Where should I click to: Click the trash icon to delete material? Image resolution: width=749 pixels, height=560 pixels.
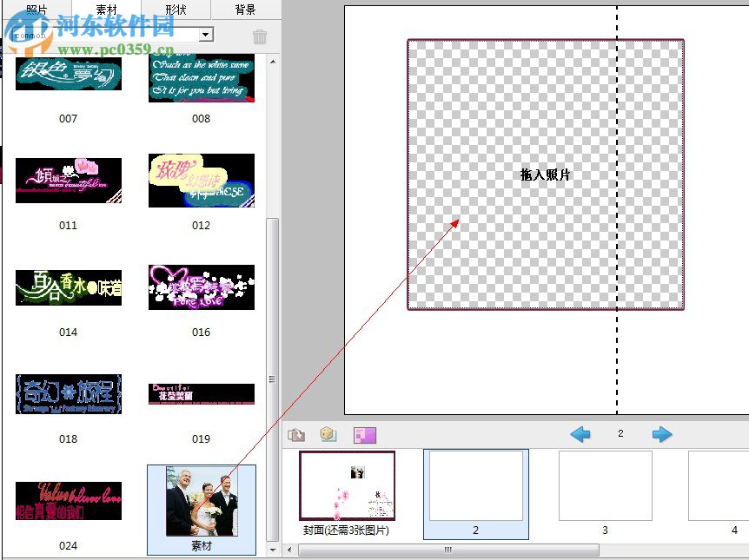click(259, 34)
